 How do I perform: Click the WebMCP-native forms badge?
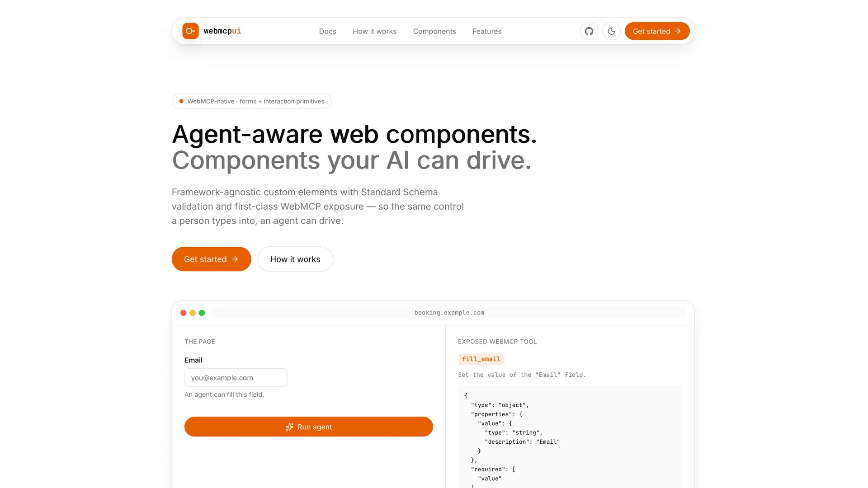[251, 101]
